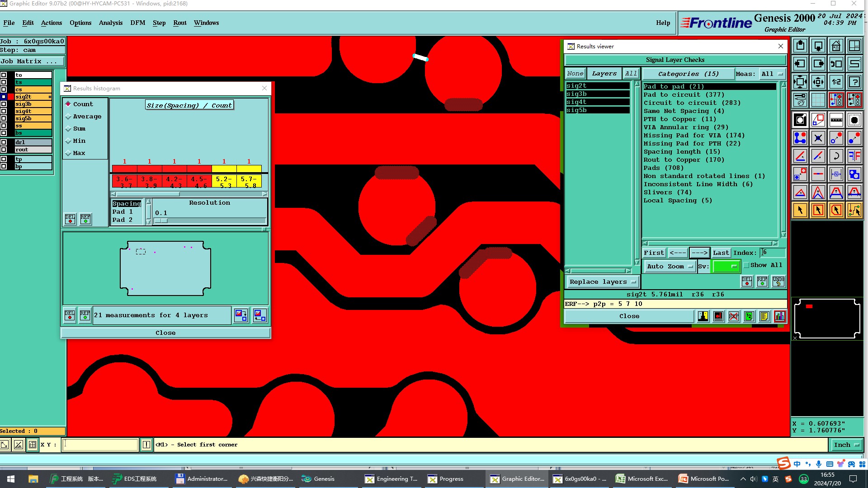The height and width of the screenshot is (488, 868).
Task: Click the 1:2 zoom scale icon
Action: point(836,82)
